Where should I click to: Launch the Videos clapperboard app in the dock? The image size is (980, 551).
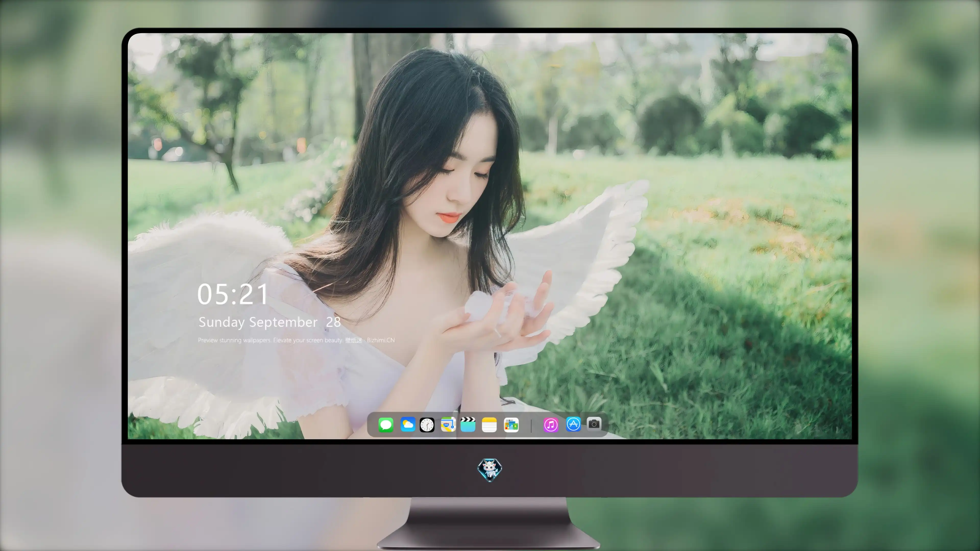click(x=468, y=425)
